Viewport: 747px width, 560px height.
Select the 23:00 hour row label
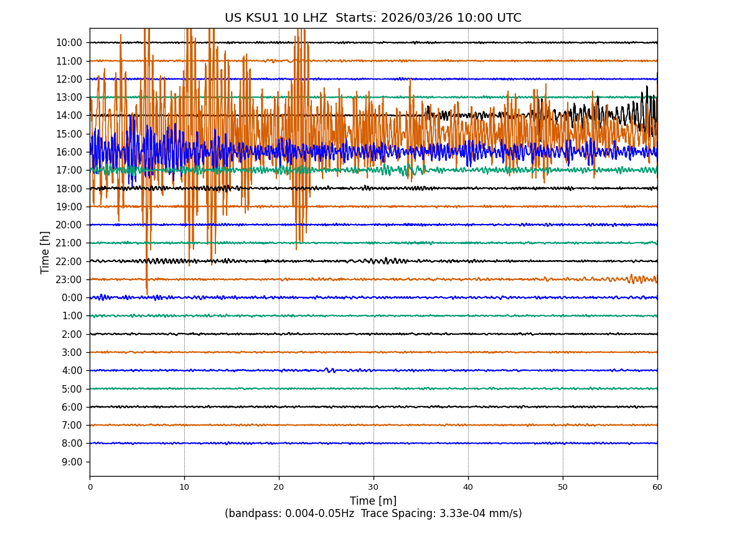[x=69, y=279]
